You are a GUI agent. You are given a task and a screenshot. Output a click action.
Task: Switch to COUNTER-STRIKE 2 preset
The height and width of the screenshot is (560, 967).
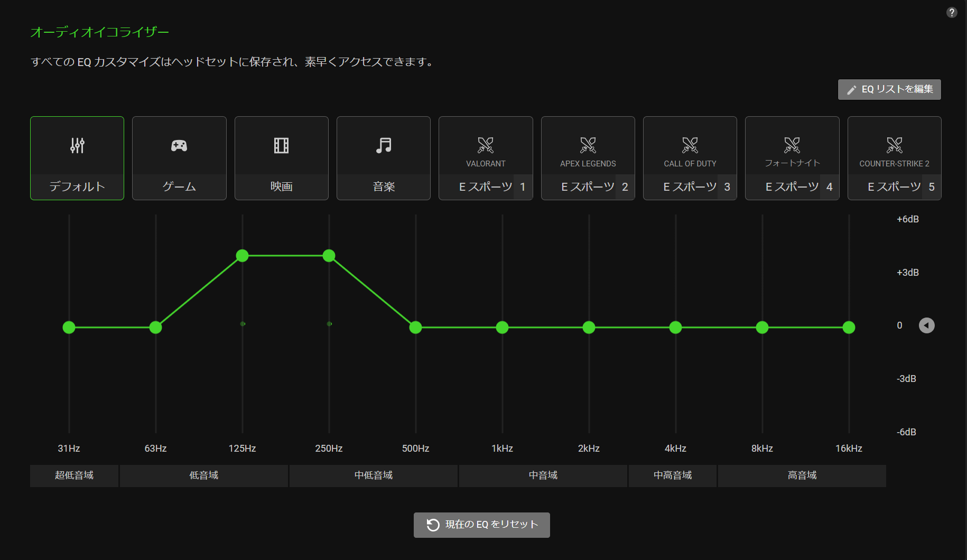coord(894,146)
